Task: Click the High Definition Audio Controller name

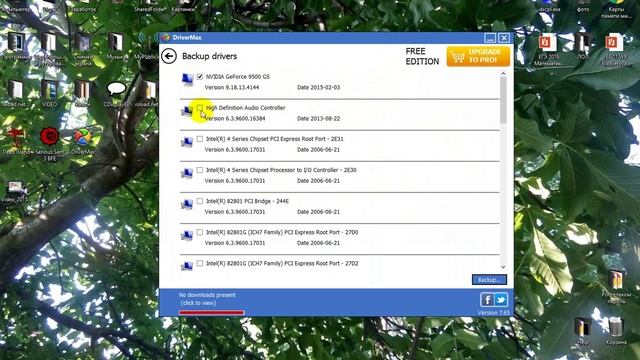Action: click(x=246, y=108)
